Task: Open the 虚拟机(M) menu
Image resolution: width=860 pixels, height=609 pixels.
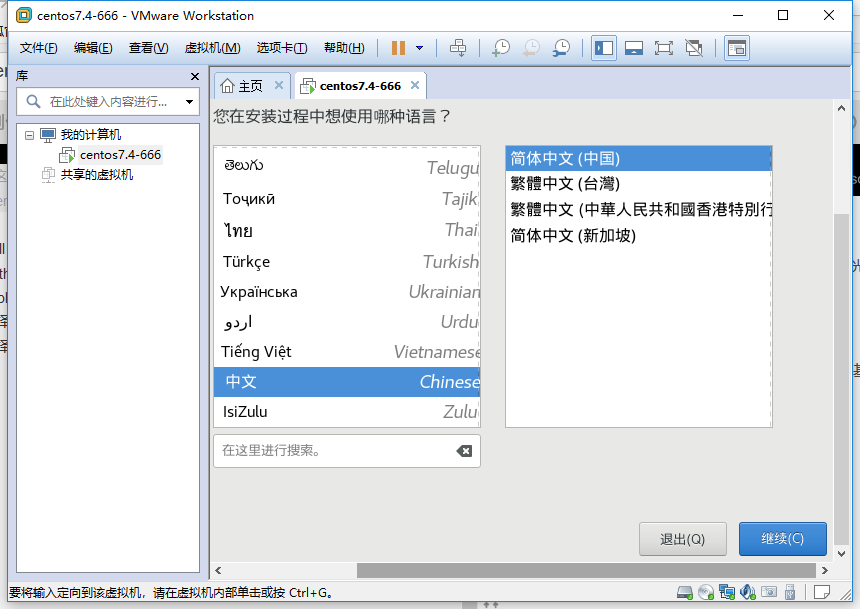Action: point(212,48)
